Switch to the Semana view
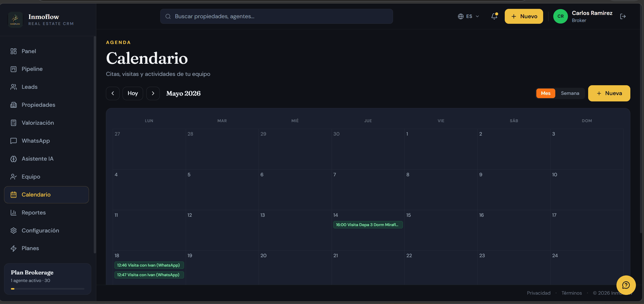644x304 pixels. [x=570, y=93]
